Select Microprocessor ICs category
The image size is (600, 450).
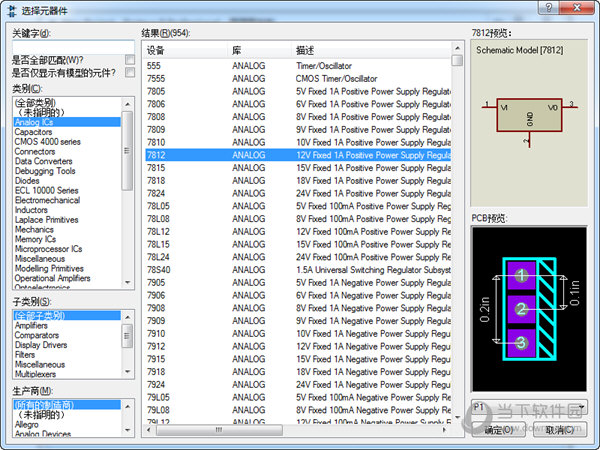(x=48, y=249)
